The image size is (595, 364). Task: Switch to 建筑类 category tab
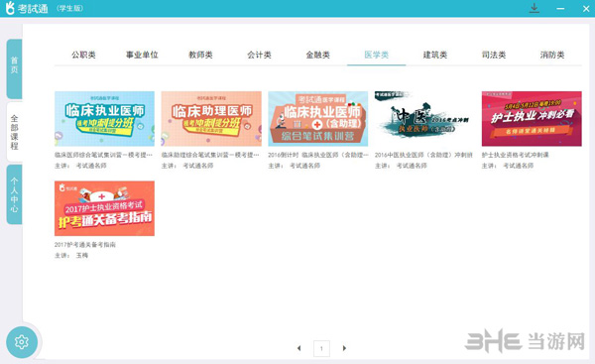(435, 55)
